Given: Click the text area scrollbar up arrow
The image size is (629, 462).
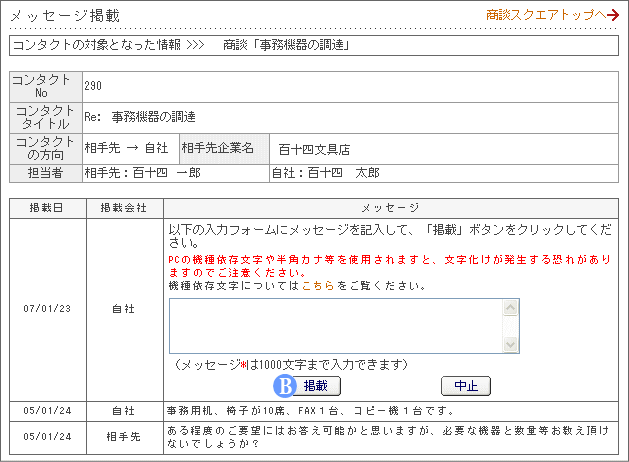Looking at the screenshot, I should click(511, 307).
